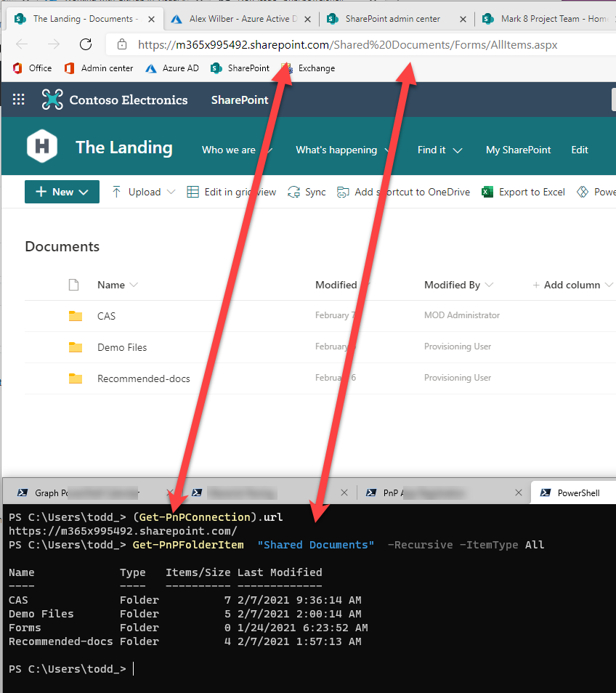Open the Recommended-docs folder name
The height and width of the screenshot is (693, 616).
click(x=144, y=378)
